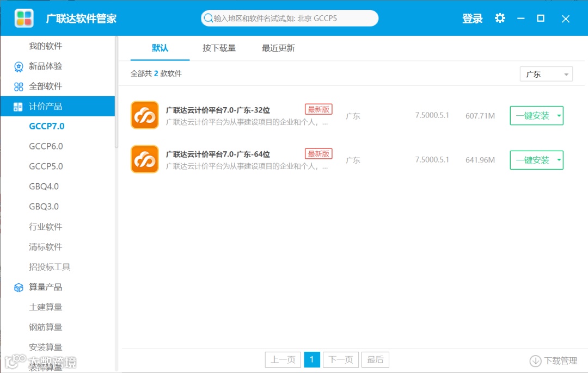Click the search magnifier icon
Viewport: 588px width, 373px height.
[208, 18]
